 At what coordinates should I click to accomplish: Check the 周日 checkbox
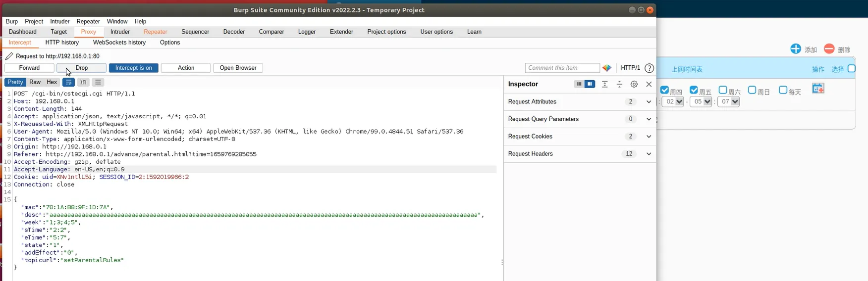752,90
